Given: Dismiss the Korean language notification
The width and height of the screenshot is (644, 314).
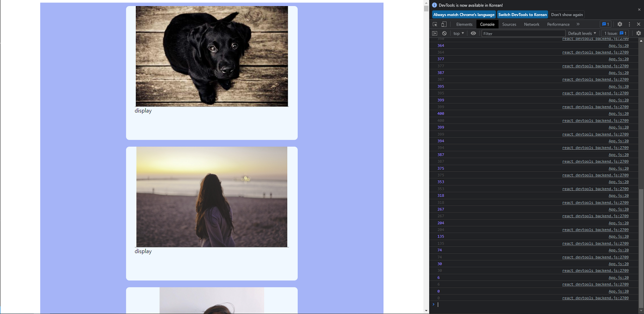Looking at the screenshot, I should click(x=639, y=10).
